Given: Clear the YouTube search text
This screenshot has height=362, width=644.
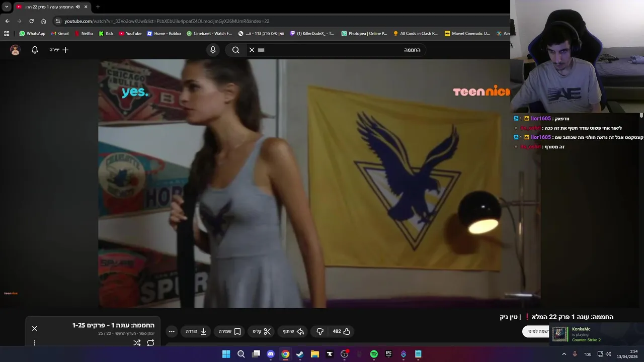Looking at the screenshot, I should (252, 50).
